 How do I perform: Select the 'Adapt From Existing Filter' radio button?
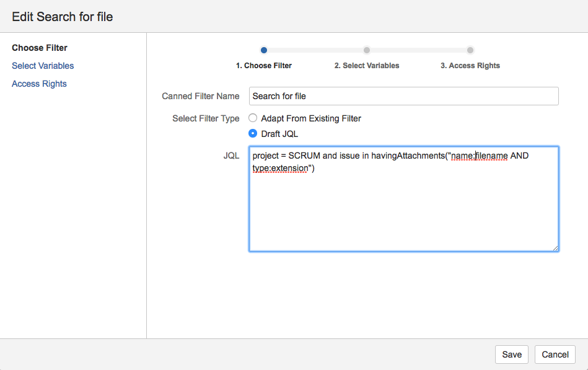tap(253, 118)
